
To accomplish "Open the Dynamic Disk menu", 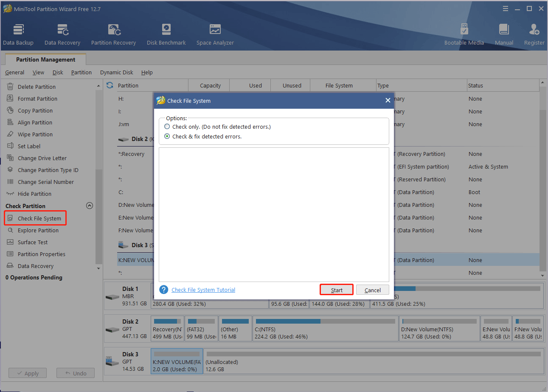I will click(x=117, y=72).
